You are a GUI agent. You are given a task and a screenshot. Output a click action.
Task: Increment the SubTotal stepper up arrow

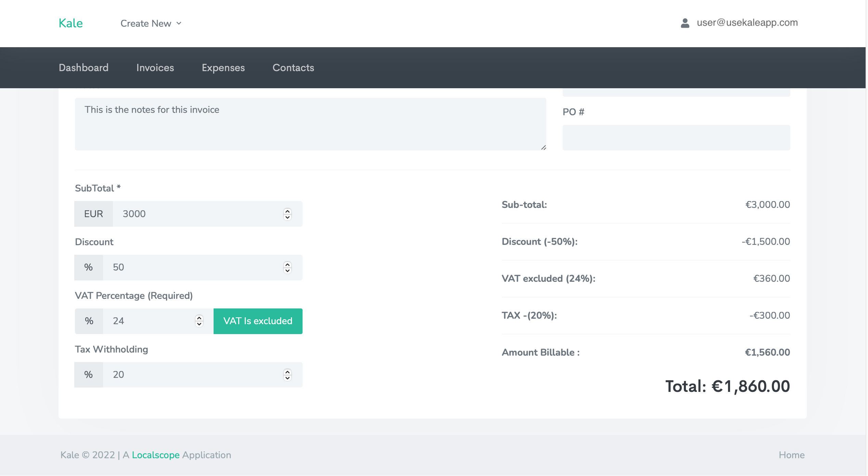click(x=288, y=211)
